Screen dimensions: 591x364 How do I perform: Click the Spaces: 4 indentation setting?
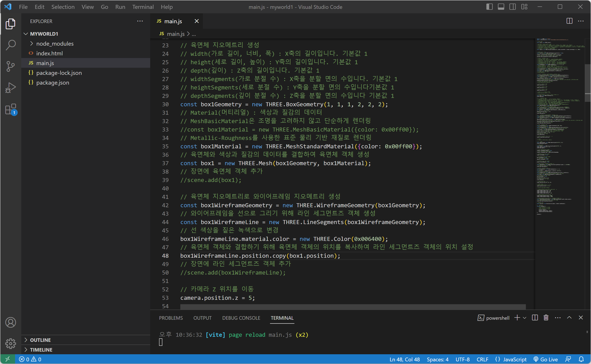point(437,359)
